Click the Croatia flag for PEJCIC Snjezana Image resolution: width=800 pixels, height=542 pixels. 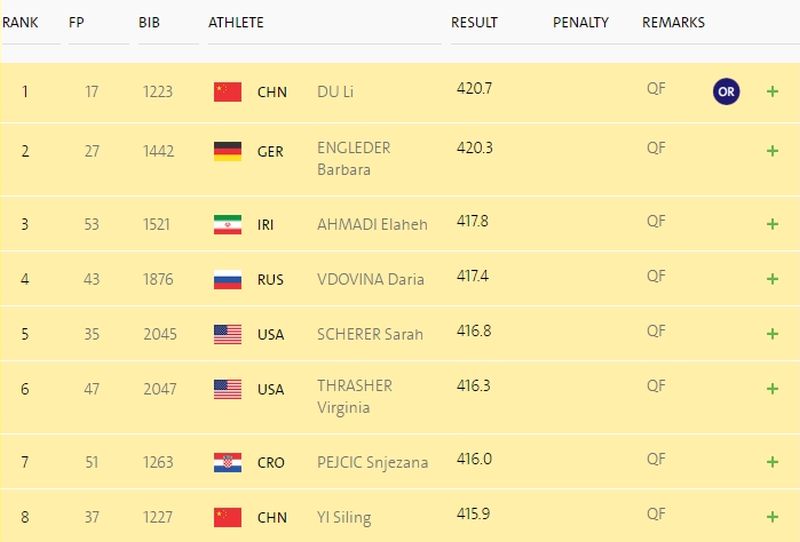pyautogui.click(x=228, y=462)
